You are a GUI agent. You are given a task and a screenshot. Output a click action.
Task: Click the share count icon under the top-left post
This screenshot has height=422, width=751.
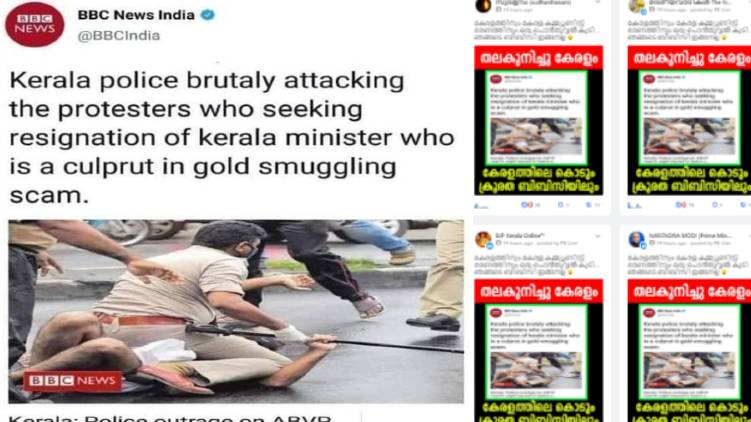(x=589, y=205)
